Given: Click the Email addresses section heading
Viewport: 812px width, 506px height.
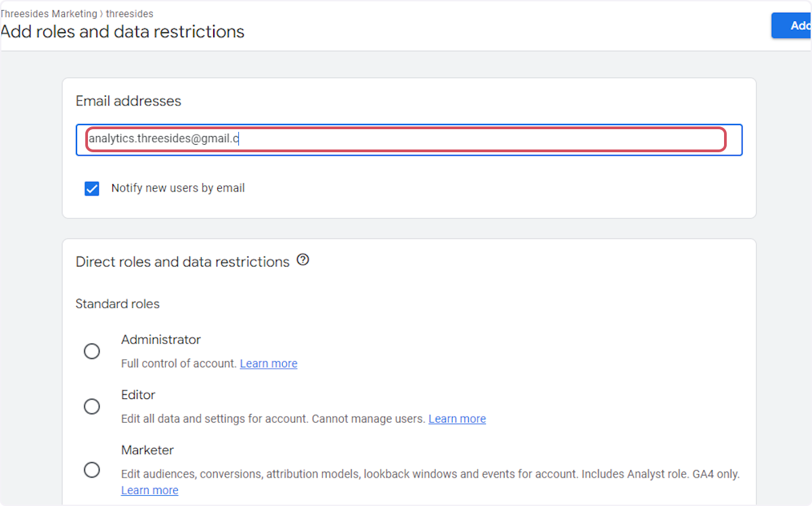Looking at the screenshot, I should (x=129, y=101).
